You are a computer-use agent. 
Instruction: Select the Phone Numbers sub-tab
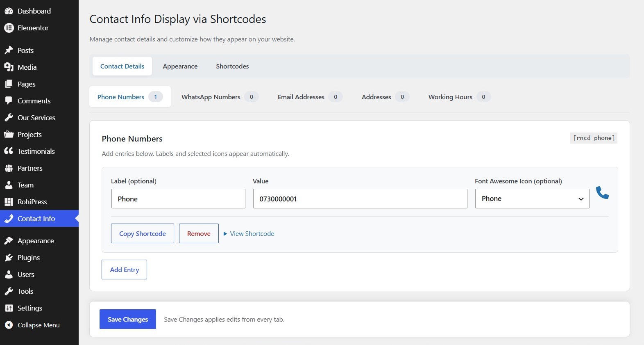click(130, 97)
